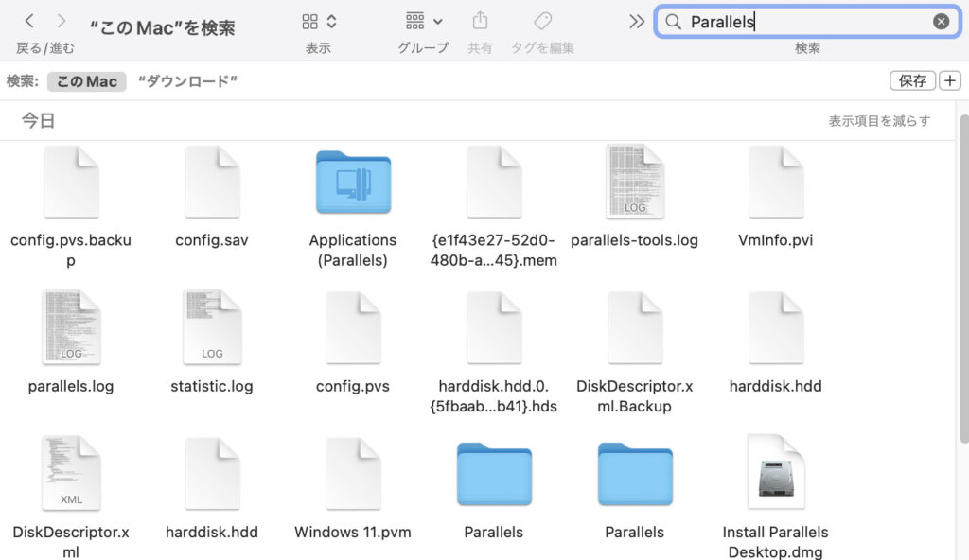Click the 表示項目を減らす link

coord(879,121)
